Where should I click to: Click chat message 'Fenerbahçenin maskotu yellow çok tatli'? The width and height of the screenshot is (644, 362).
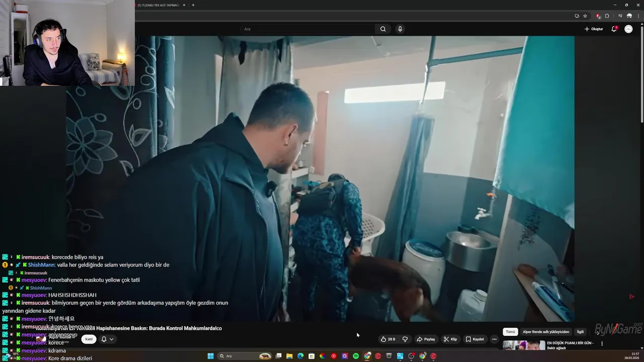[x=94, y=280]
